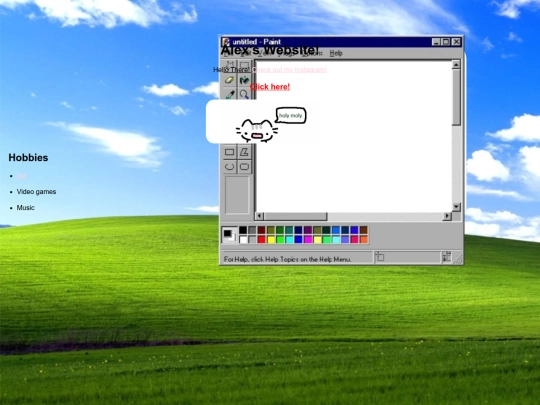The width and height of the screenshot is (540, 405).
Task: Click the 'holy moly' speech bubble
Action: click(x=291, y=115)
